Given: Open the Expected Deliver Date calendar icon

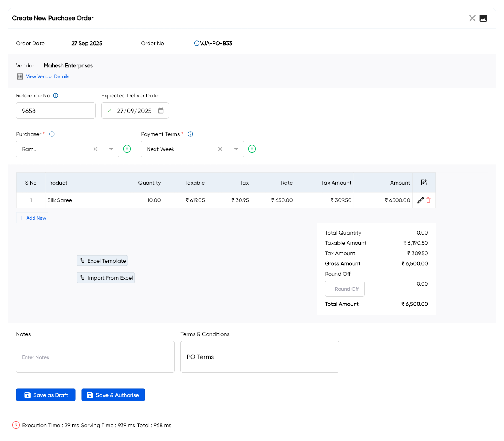Looking at the screenshot, I should pos(161,111).
